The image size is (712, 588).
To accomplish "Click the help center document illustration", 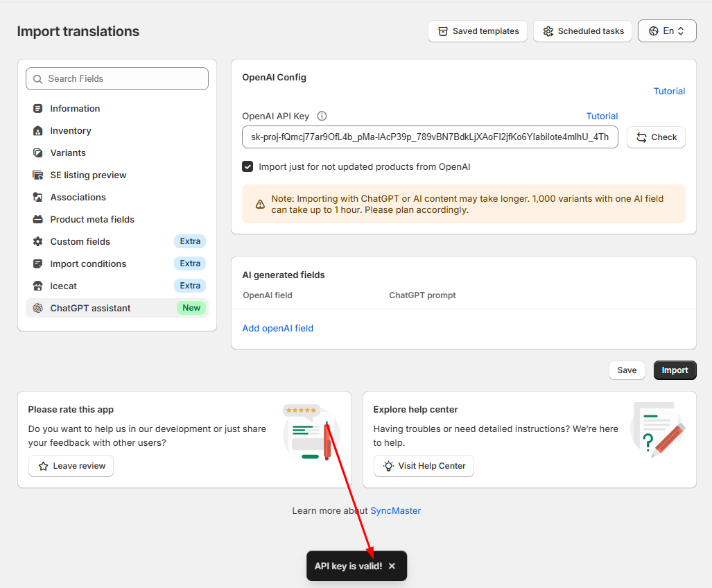I will [x=658, y=429].
